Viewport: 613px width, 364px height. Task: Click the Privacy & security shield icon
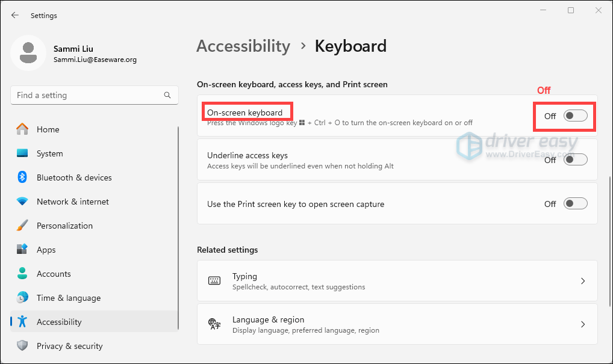tap(22, 346)
